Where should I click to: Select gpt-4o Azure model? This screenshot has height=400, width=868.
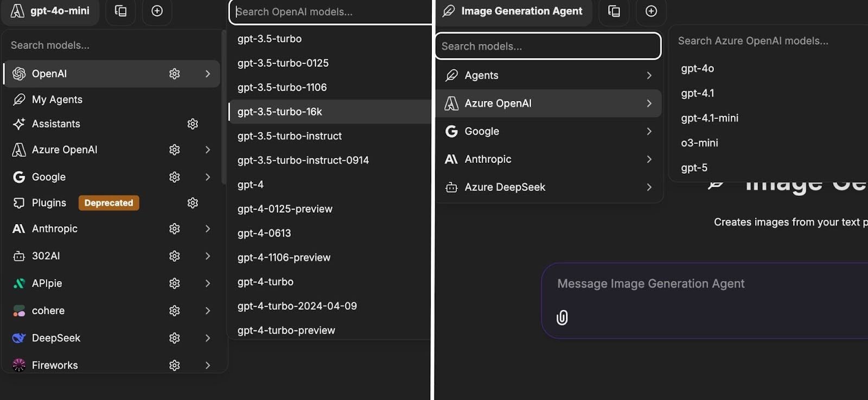click(698, 69)
